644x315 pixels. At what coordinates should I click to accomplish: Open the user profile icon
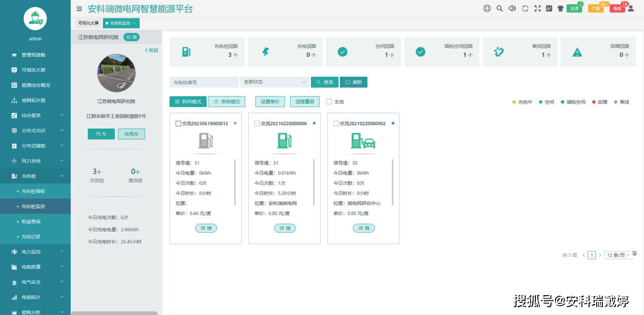(631, 8)
